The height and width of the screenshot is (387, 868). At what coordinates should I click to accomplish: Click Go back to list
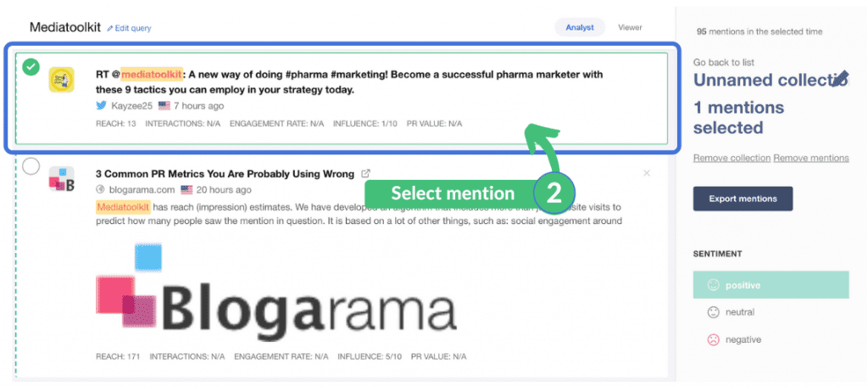pos(723,62)
